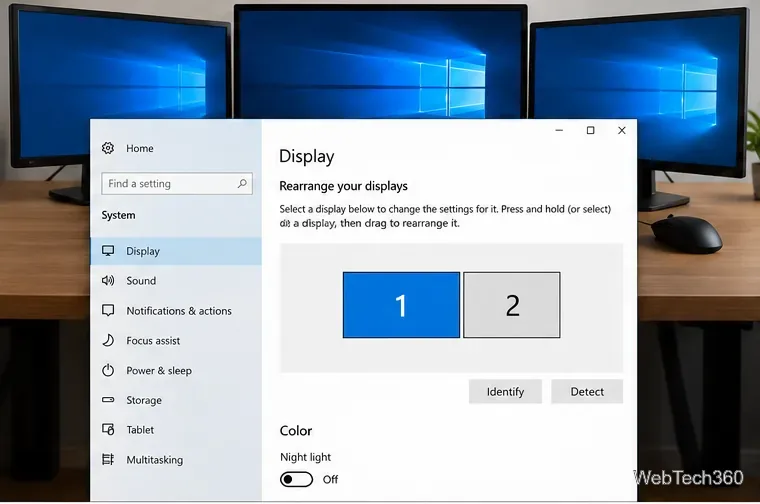Click the Power & sleep icon
Viewport: 760px width, 504px height.
click(108, 370)
